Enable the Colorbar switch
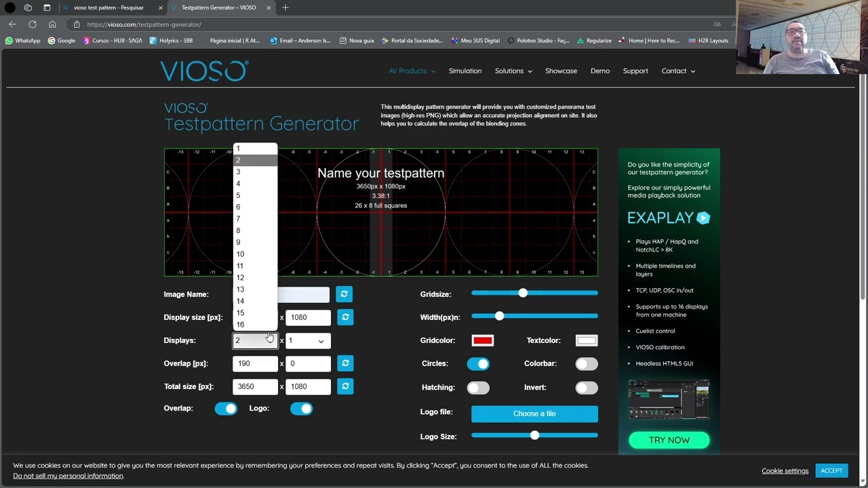Image resolution: width=868 pixels, height=488 pixels. point(587,364)
